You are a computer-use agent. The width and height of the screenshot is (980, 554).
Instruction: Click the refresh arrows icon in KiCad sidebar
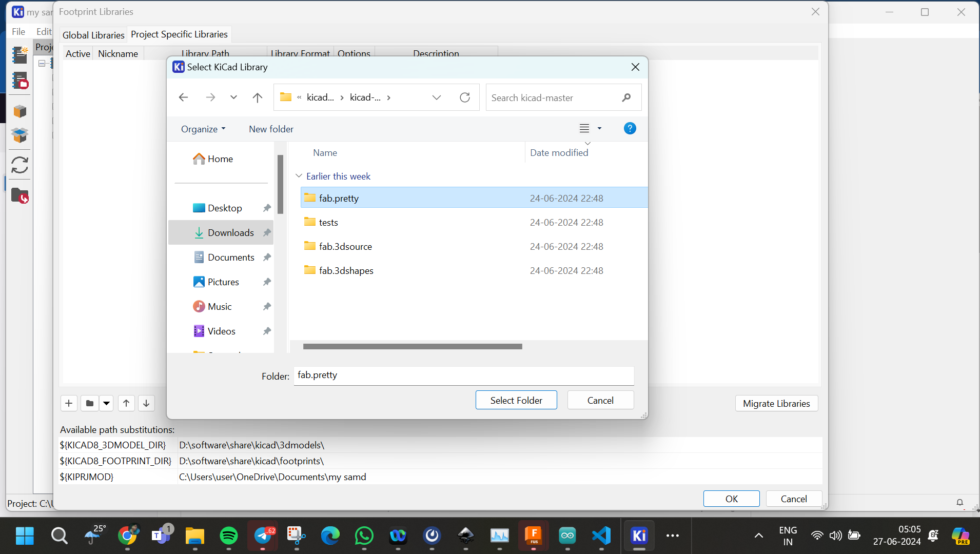pos(20,165)
